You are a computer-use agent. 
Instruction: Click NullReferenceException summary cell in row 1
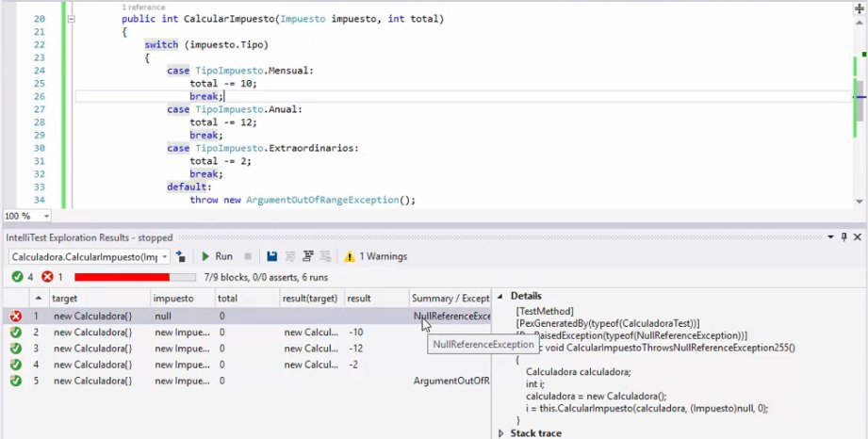point(451,317)
